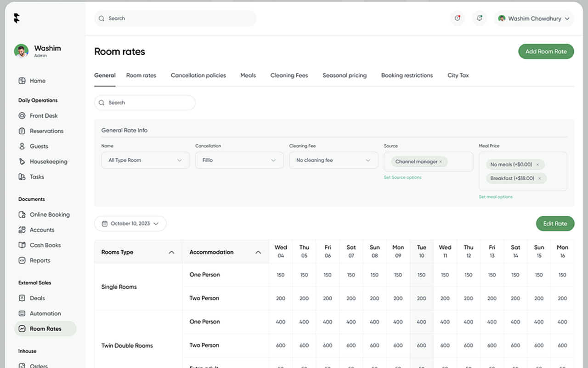Open the alerts icon with red badge

tap(457, 18)
